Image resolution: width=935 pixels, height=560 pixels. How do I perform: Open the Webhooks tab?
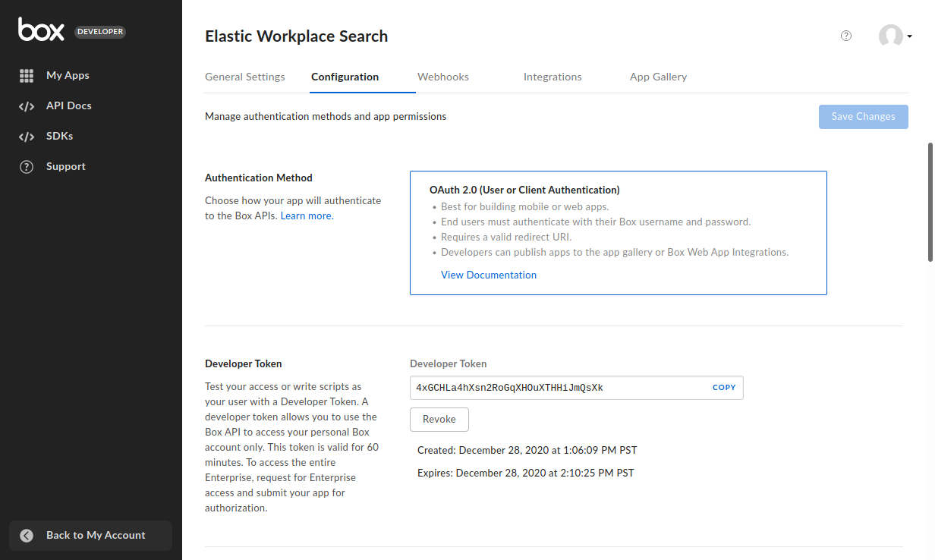443,77
